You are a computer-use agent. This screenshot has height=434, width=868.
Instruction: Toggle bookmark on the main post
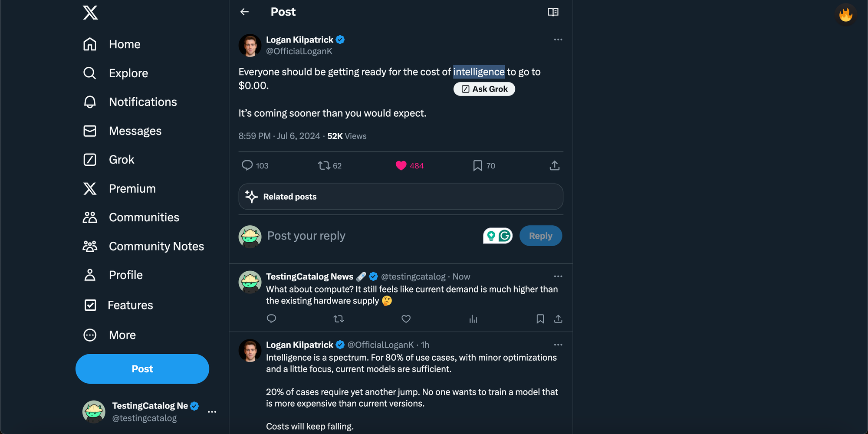point(477,165)
